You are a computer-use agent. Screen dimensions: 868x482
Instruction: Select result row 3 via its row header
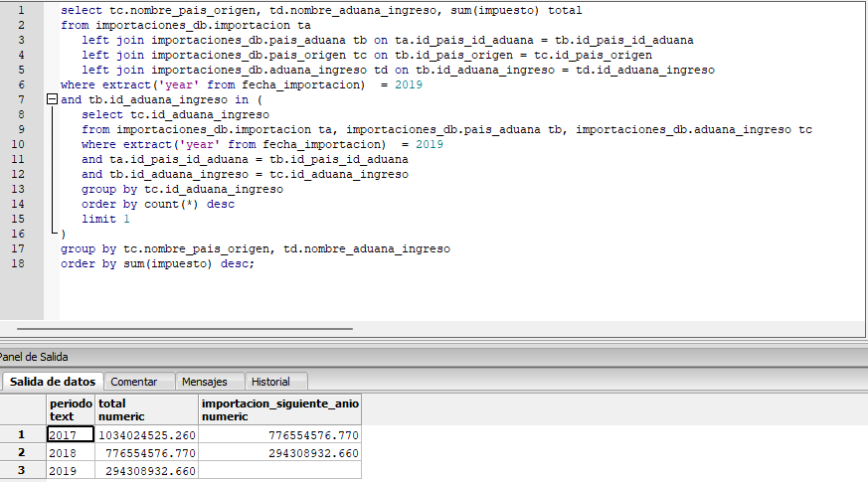[x=23, y=470]
